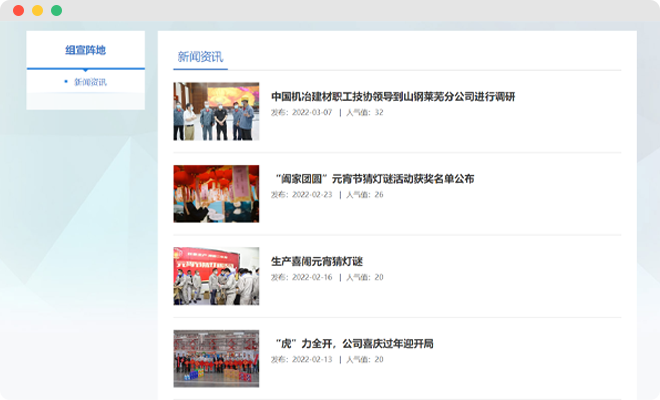Image resolution: width=660 pixels, height=400 pixels.
Task: Click the yellow minimize window button
Action: [x=37, y=11]
